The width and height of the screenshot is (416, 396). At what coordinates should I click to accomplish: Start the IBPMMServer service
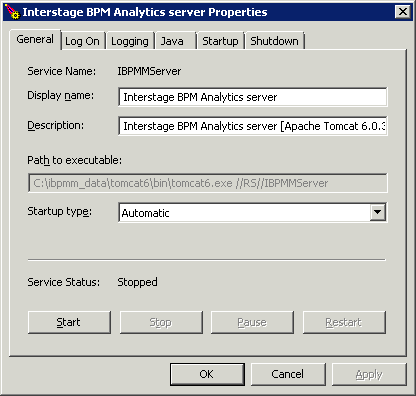click(x=69, y=322)
